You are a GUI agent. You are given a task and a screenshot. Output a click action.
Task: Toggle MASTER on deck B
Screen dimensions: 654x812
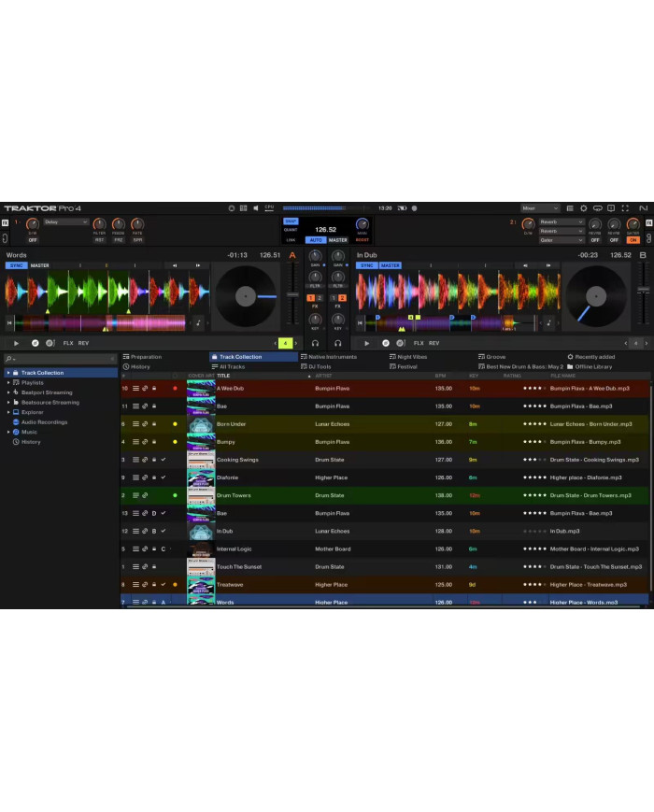coord(391,265)
